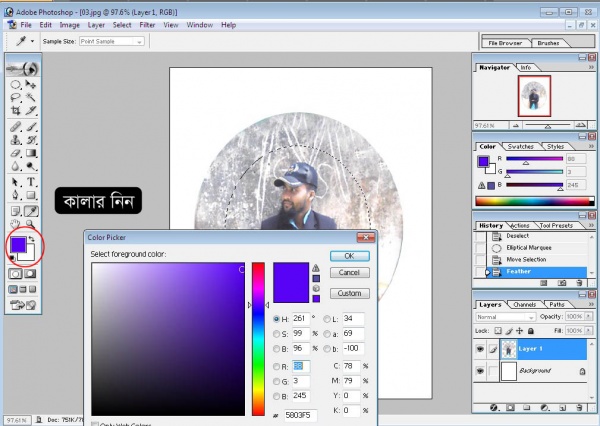Open the Fill slider arrow
This screenshot has width=600, height=426.
point(589,330)
